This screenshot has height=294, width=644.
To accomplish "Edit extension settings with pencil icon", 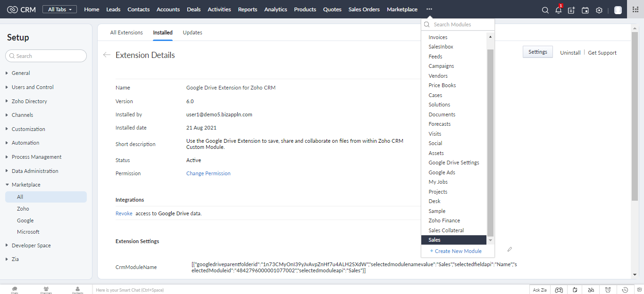I will click(x=510, y=249).
